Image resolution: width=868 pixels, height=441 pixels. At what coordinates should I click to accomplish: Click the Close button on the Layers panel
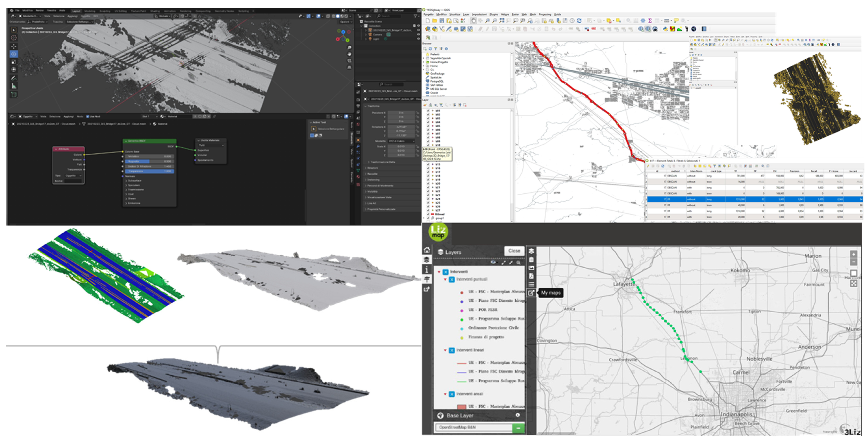click(514, 251)
